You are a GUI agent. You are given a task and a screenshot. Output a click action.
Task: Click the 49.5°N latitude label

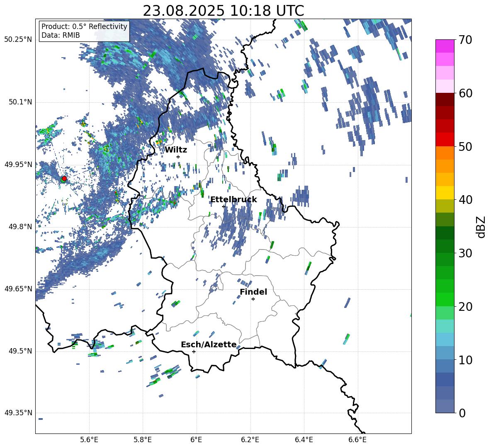pyautogui.click(x=20, y=351)
